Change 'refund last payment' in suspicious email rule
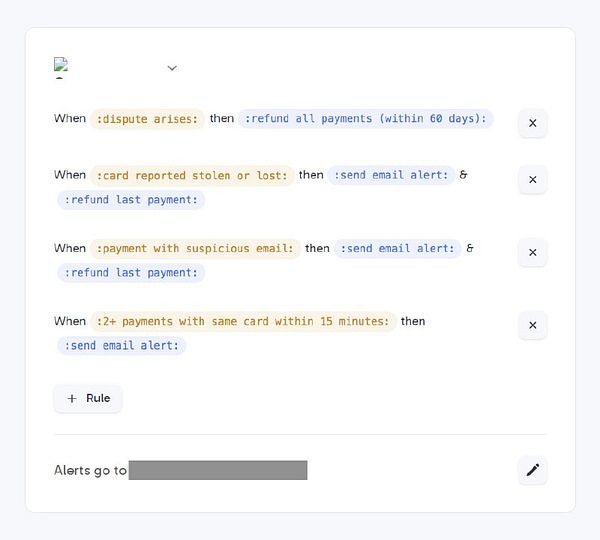The height and width of the screenshot is (540, 600). (131, 273)
